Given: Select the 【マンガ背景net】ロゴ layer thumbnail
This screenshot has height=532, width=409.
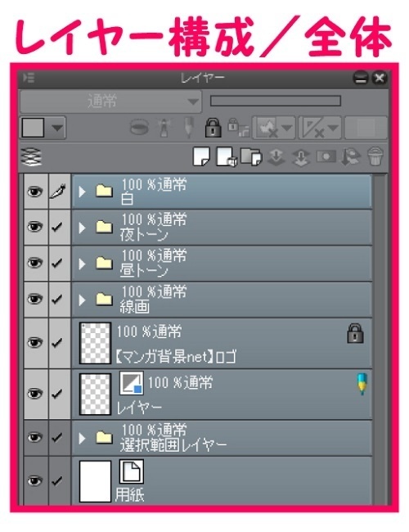Looking at the screenshot, I should point(95,343).
